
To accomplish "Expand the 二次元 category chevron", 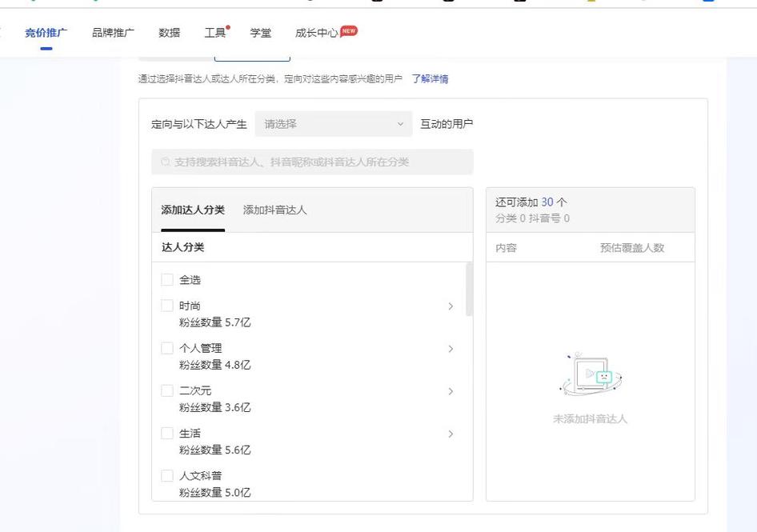I will (x=451, y=391).
